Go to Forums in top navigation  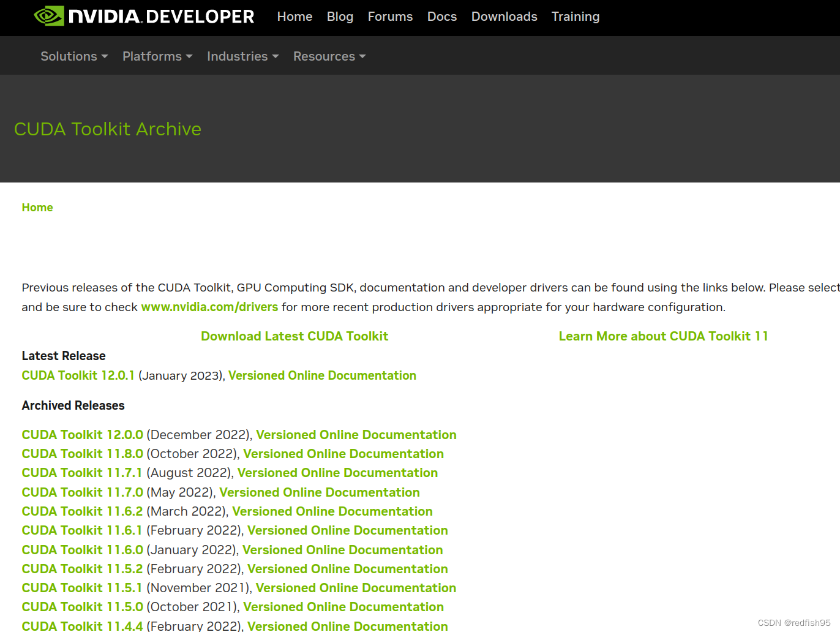click(x=390, y=17)
